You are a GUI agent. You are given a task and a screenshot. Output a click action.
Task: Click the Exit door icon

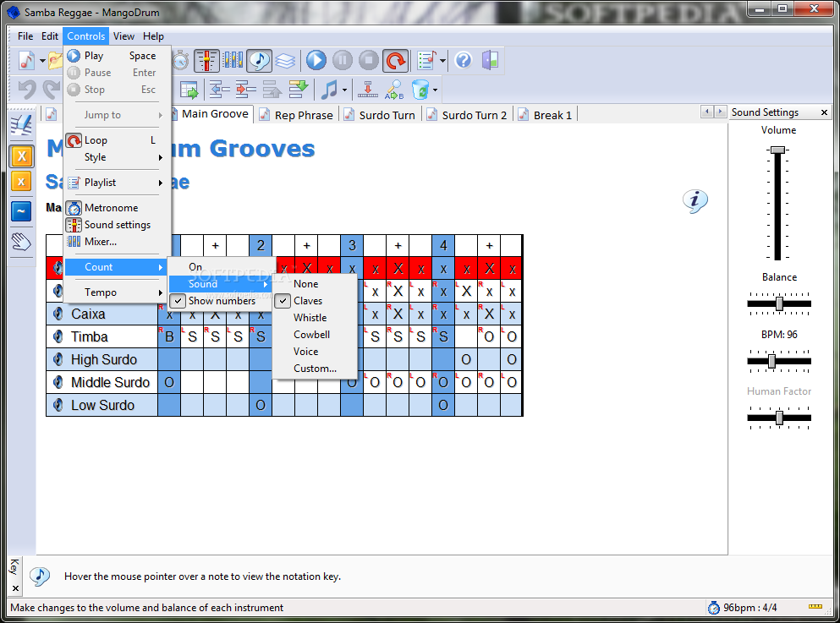coord(490,61)
